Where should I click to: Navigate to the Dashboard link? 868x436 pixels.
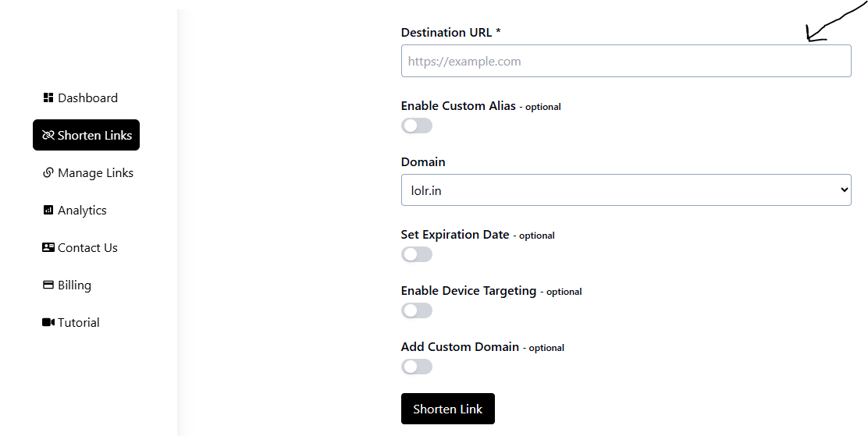click(x=80, y=98)
